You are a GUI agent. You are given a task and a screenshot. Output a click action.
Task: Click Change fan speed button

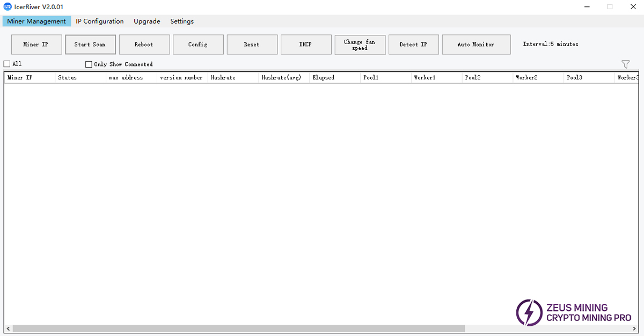pyautogui.click(x=360, y=45)
